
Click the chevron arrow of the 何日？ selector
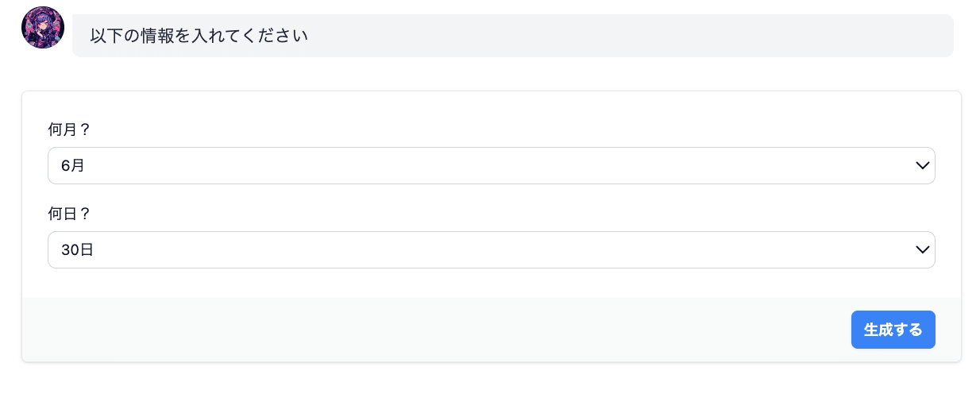pyautogui.click(x=922, y=249)
